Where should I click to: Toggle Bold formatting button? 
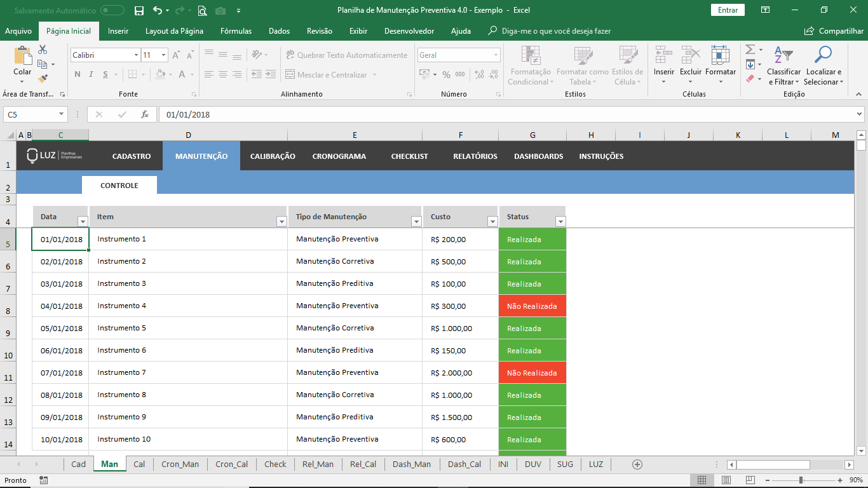[78, 74]
